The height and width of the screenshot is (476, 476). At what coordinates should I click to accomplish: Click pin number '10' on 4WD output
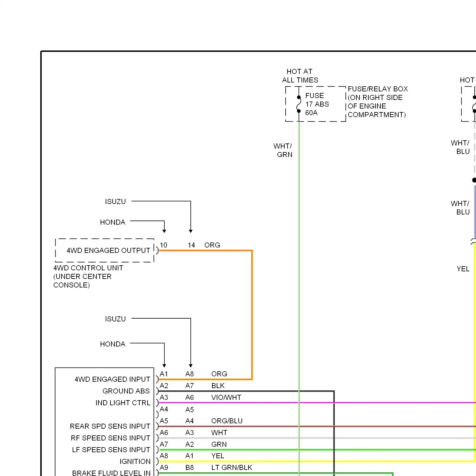coord(163,245)
